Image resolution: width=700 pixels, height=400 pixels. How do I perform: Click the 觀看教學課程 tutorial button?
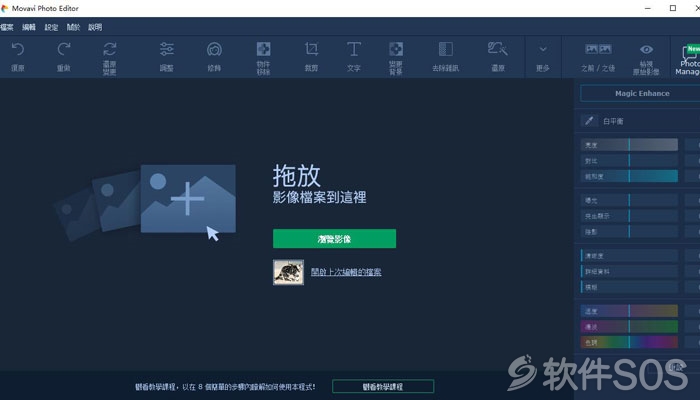[x=383, y=387]
